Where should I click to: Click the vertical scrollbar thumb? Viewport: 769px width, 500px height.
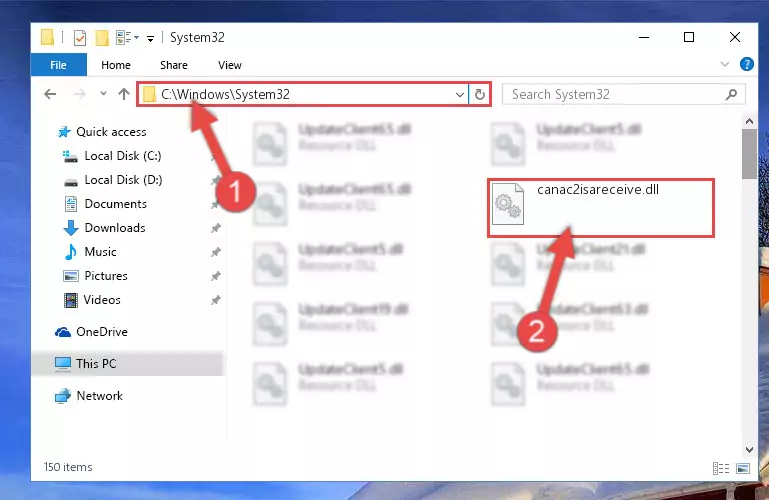pyautogui.click(x=749, y=153)
